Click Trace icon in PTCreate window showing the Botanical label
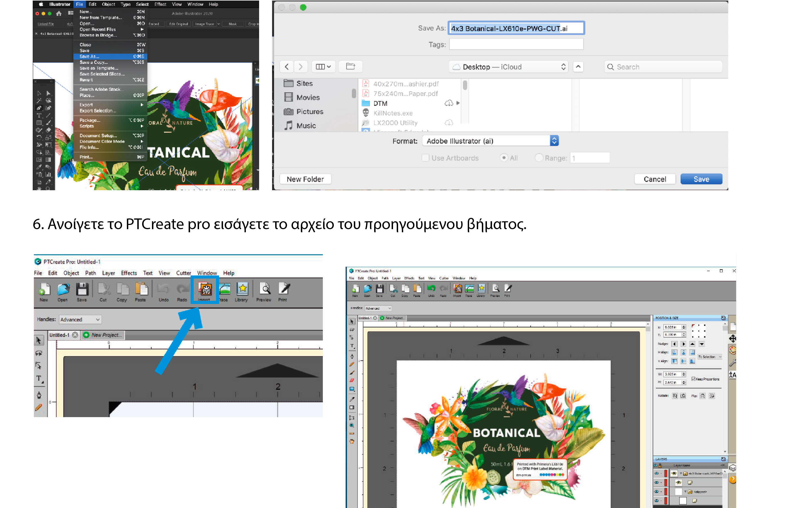Viewport: 812px width, 508px height. pos(469,288)
